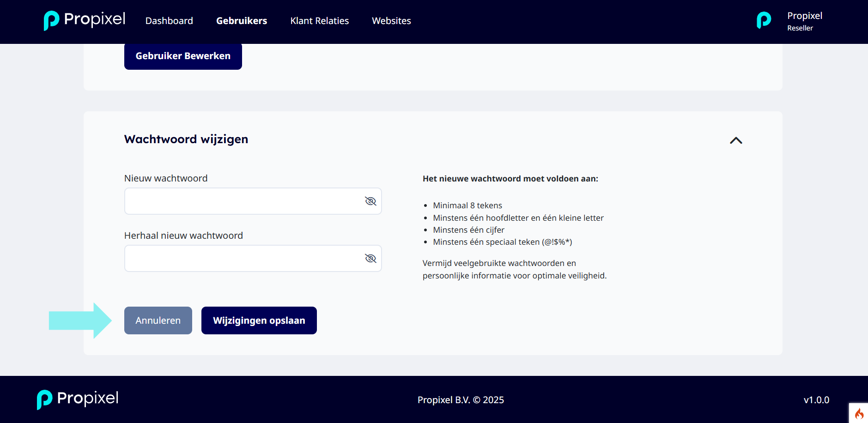Click the Wijzigingen opslaan button
The image size is (868, 423).
(x=259, y=320)
